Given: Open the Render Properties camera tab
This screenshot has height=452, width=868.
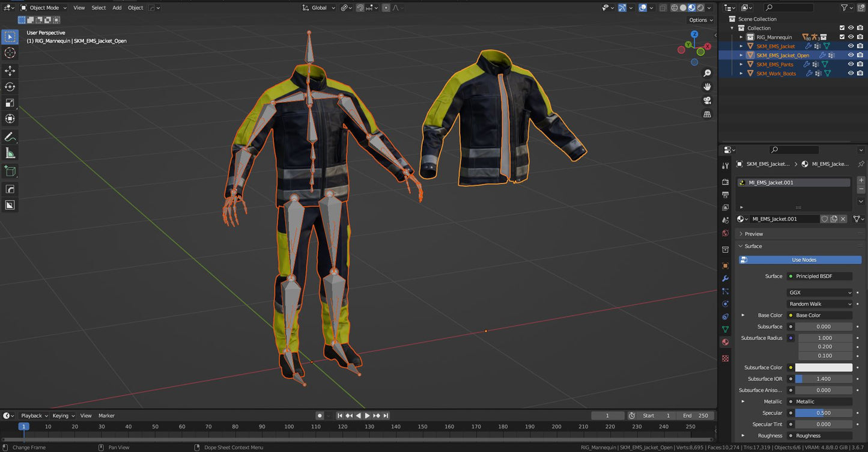Looking at the screenshot, I should coord(725,182).
